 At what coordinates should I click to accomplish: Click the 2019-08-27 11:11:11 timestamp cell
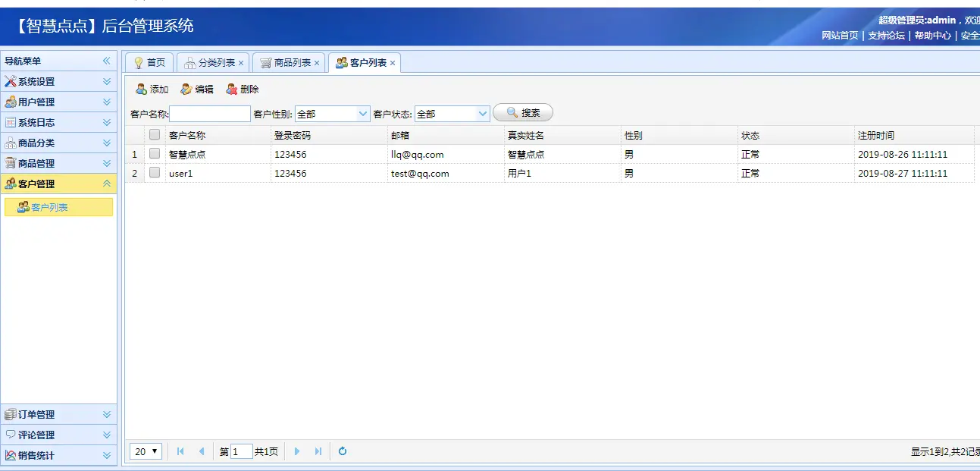pyautogui.click(x=915, y=173)
